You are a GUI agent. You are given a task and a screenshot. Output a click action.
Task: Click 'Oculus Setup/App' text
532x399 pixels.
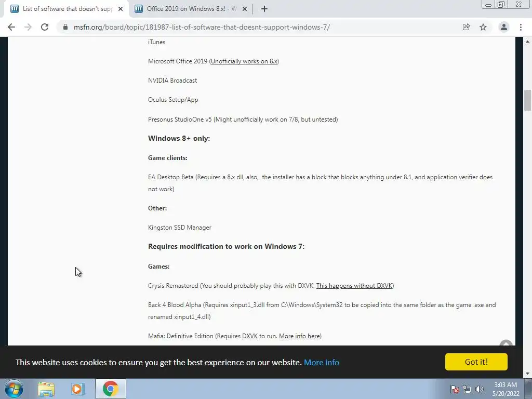click(x=173, y=100)
